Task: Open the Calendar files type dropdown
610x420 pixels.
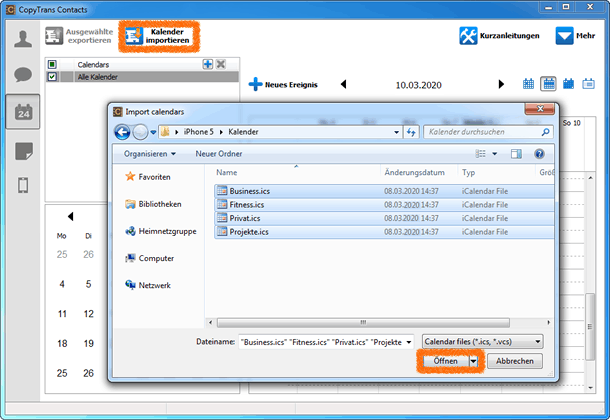Action: (x=482, y=342)
